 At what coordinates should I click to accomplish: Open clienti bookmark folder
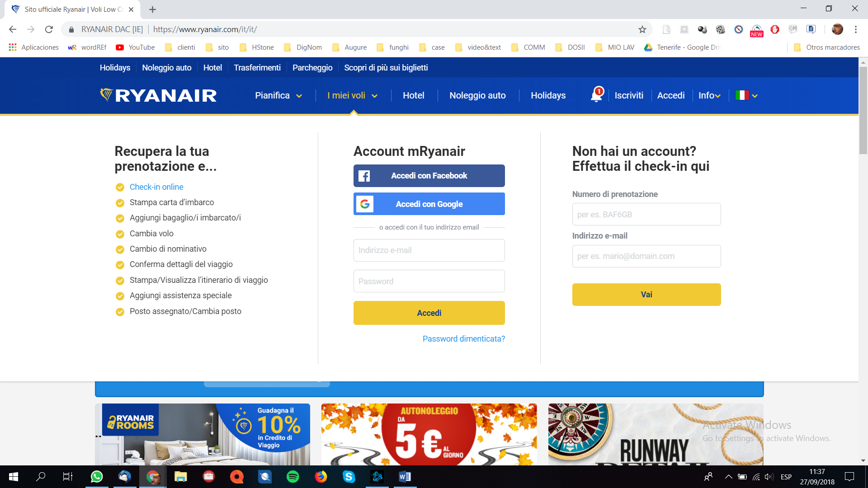pos(180,47)
